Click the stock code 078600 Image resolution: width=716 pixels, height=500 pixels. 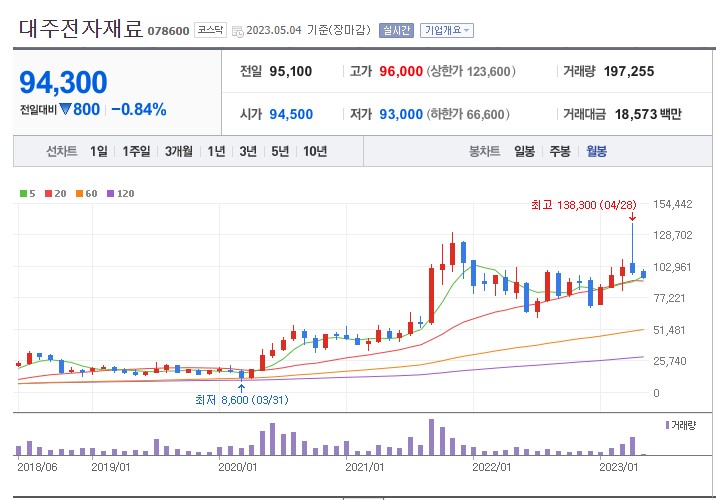[x=168, y=31]
